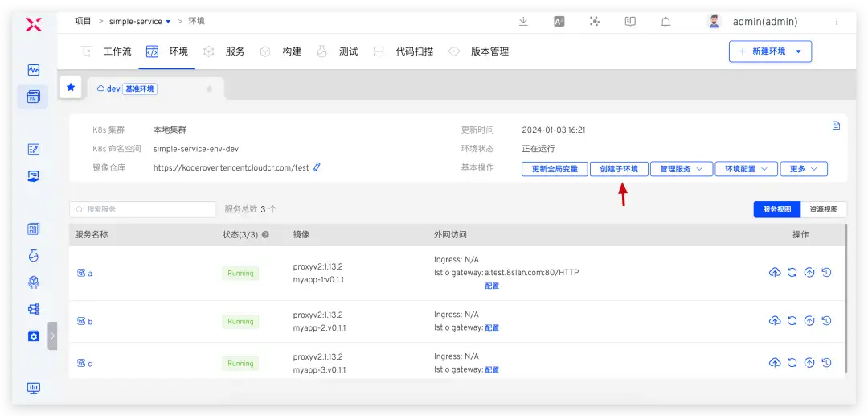Viewport: 868px width, 416px height.
Task: Open the 工作流 tab
Action: [108, 51]
